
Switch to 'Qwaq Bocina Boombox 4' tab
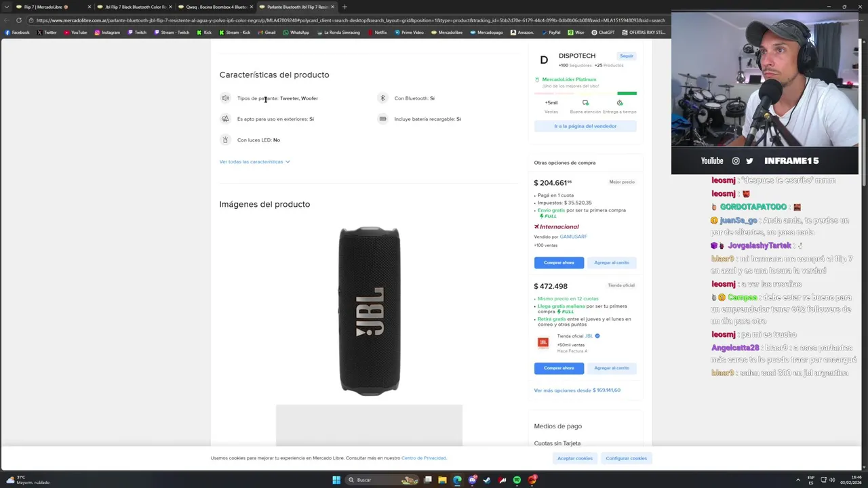pos(216,7)
